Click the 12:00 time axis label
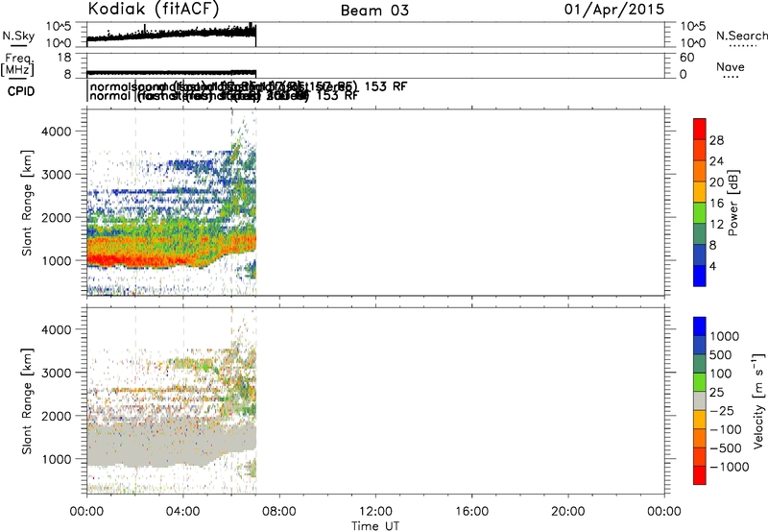Viewport: 768px width, 532px height. [x=375, y=512]
